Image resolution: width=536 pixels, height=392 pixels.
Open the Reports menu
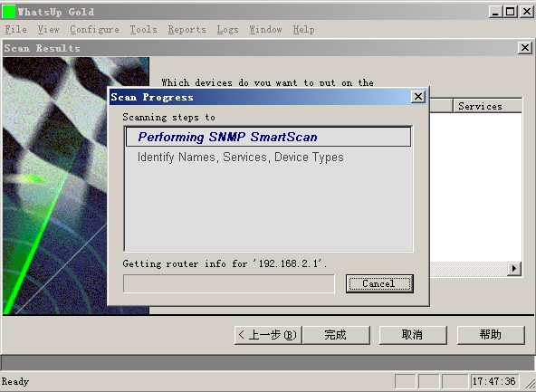point(187,29)
